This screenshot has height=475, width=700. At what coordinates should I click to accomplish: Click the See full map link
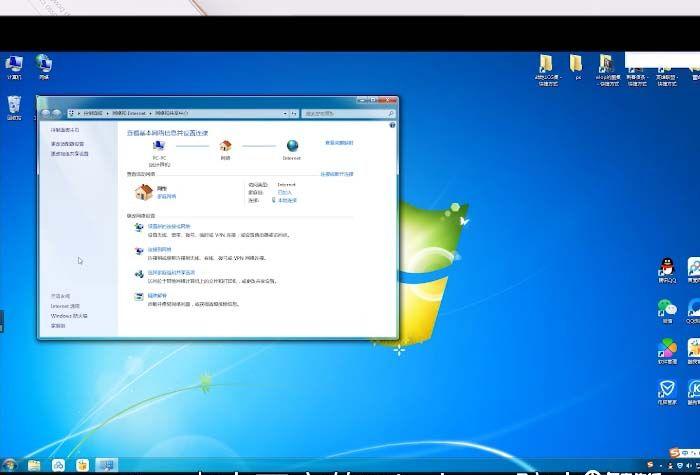[x=339, y=143]
